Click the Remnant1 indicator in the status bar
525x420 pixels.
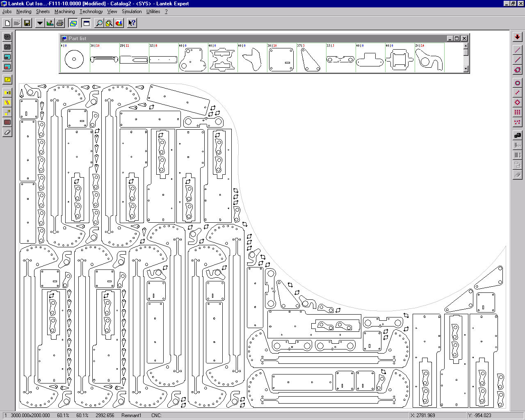[131, 415]
